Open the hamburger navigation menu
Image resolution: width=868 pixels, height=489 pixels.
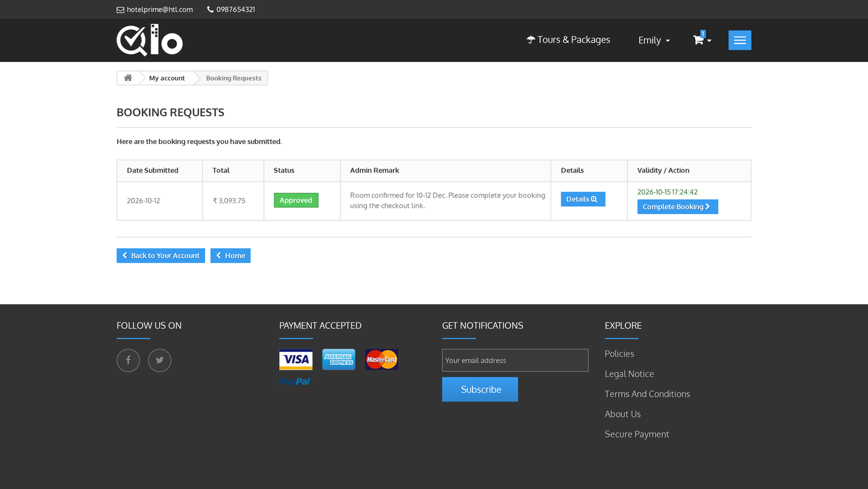coord(740,40)
